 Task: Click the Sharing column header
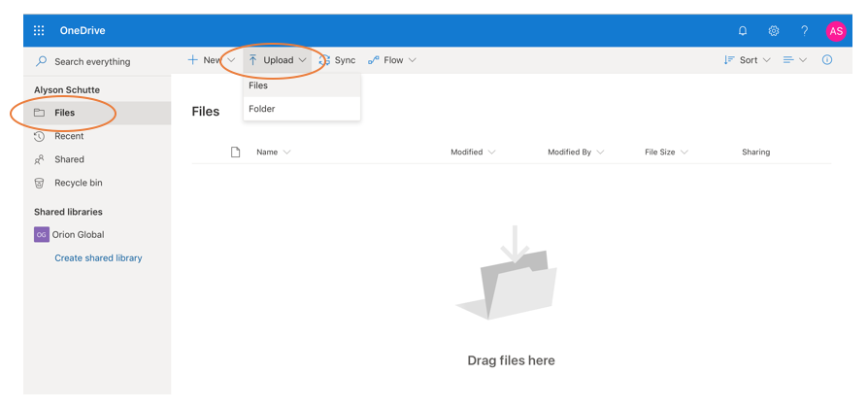tap(755, 153)
